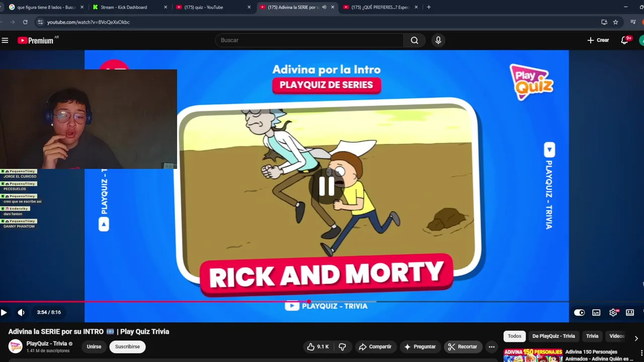Click the search magnifier button

click(414, 40)
